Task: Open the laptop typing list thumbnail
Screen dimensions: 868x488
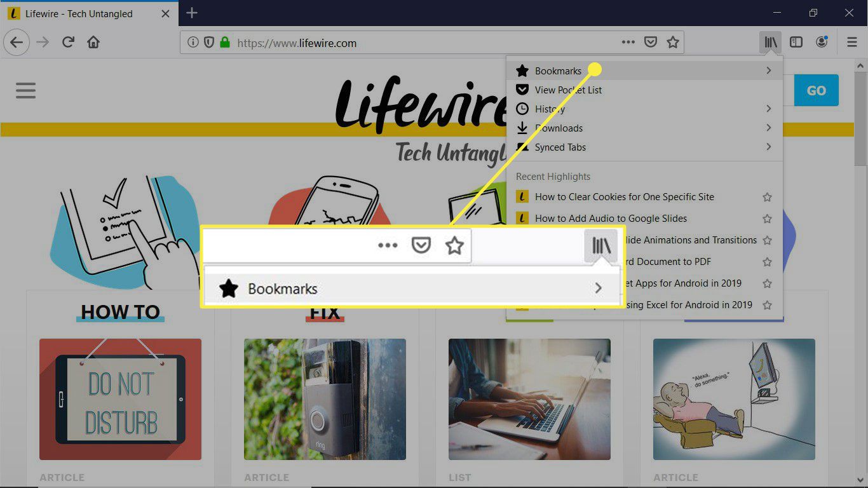Action: coord(529,399)
